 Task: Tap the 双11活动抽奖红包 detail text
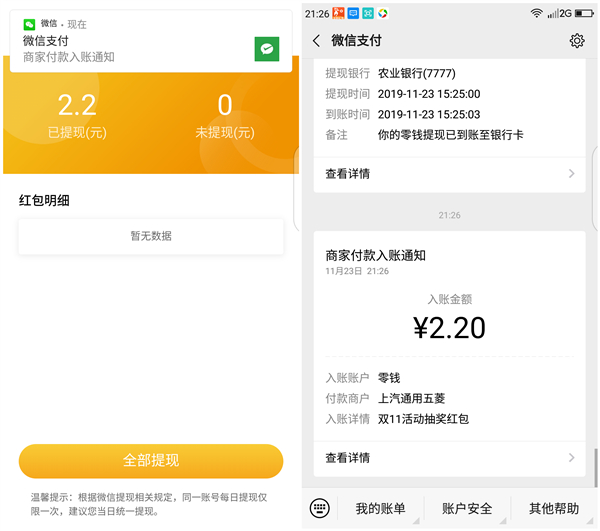click(x=423, y=419)
